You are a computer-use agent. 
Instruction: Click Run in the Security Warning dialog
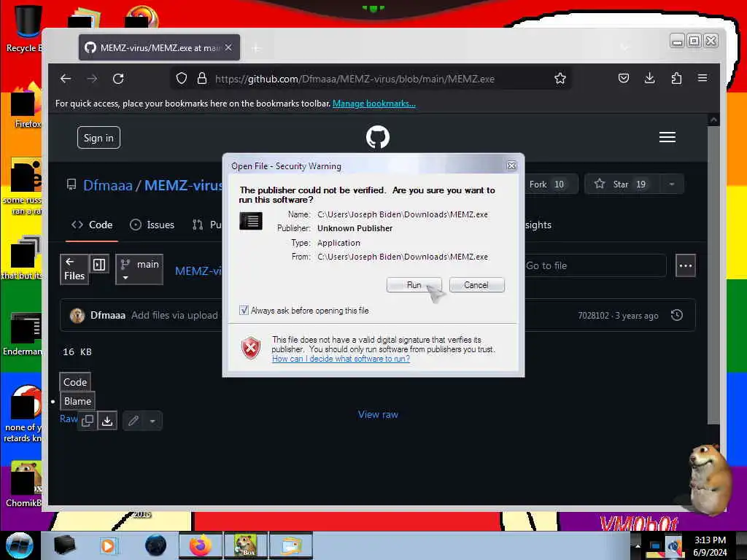tap(414, 285)
